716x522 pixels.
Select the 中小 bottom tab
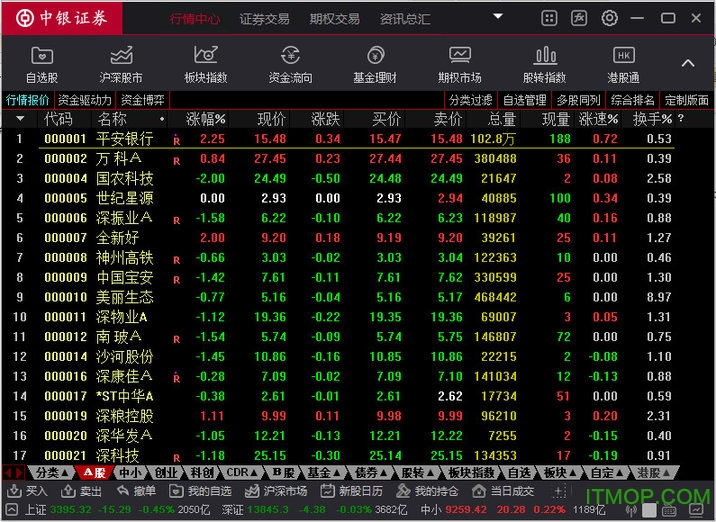point(131,473)
